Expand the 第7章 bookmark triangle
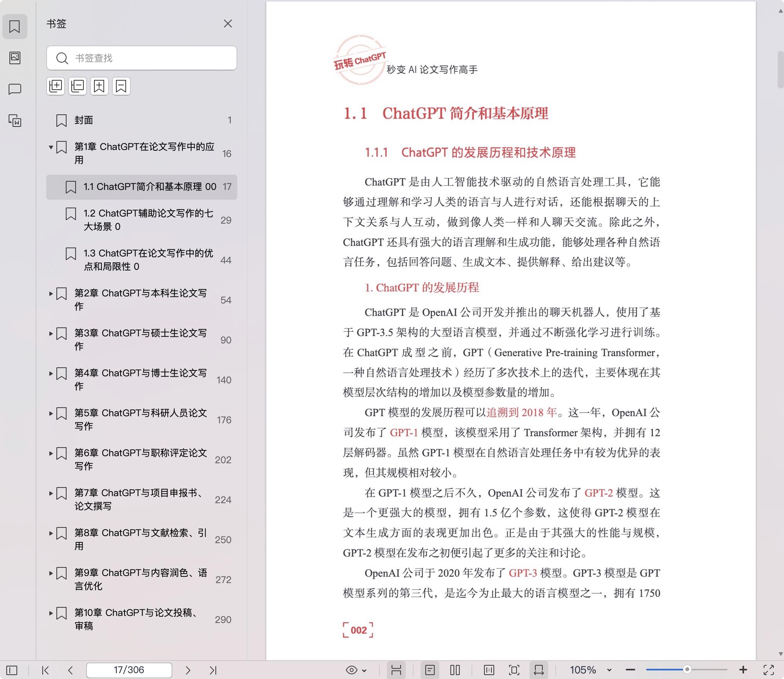This screenshot has height=679, width=784. coord(51,493)
